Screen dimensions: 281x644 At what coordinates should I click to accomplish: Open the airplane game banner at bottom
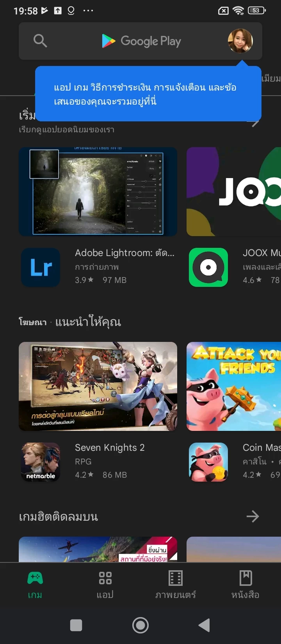[98, 550]
